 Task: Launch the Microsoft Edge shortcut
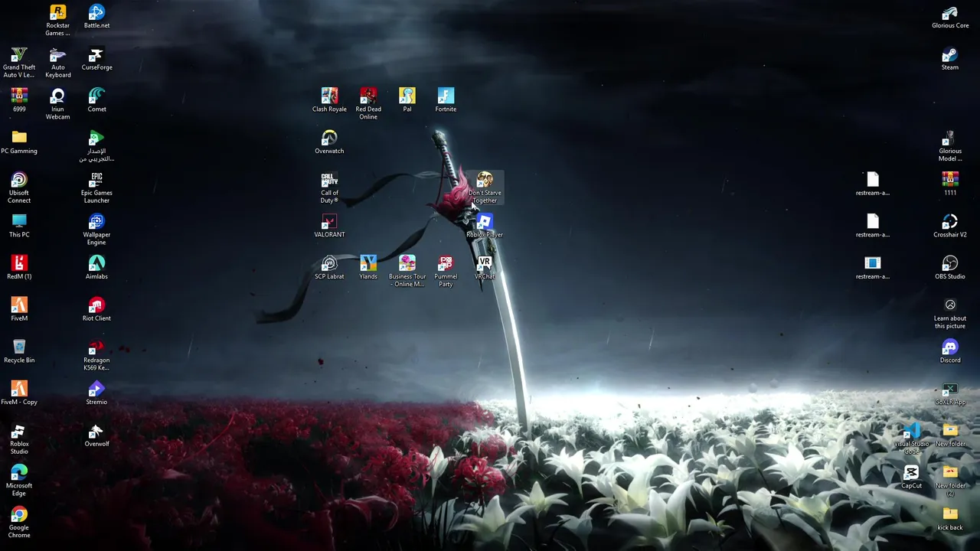19,480
